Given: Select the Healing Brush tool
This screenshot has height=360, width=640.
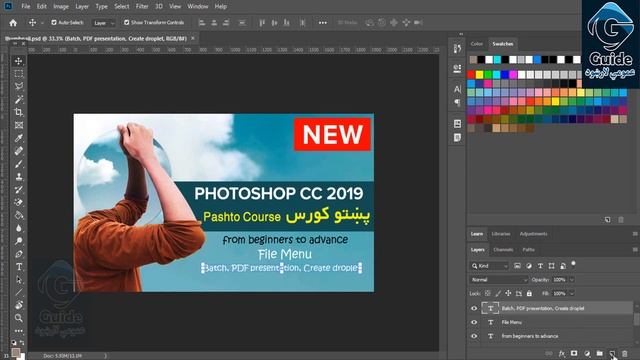Looking at the screenshot, I should tap(18, 151).
